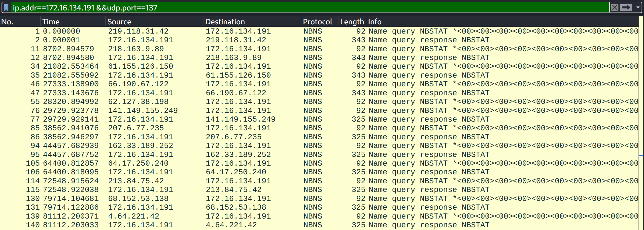Image resolution: width=644 pixels, height=230 pixels.
Task: Select packet 115 at time 72548.922038
Action: [x=319, y=190]
